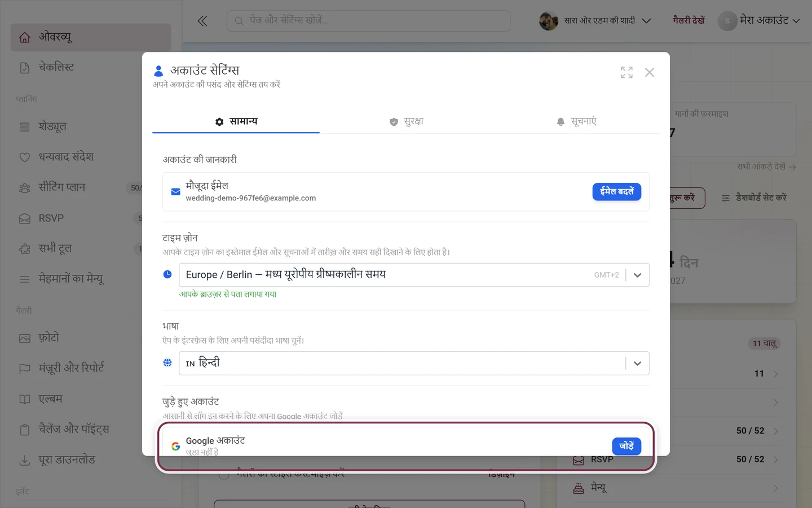Viewport: 812px width, 508px height.
Task: Expand the सारा और एडम की शादी event switcher
Action: point(595,21)
